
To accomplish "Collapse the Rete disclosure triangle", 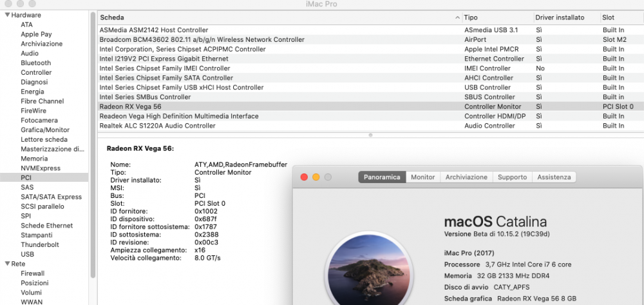I will 7,264.
